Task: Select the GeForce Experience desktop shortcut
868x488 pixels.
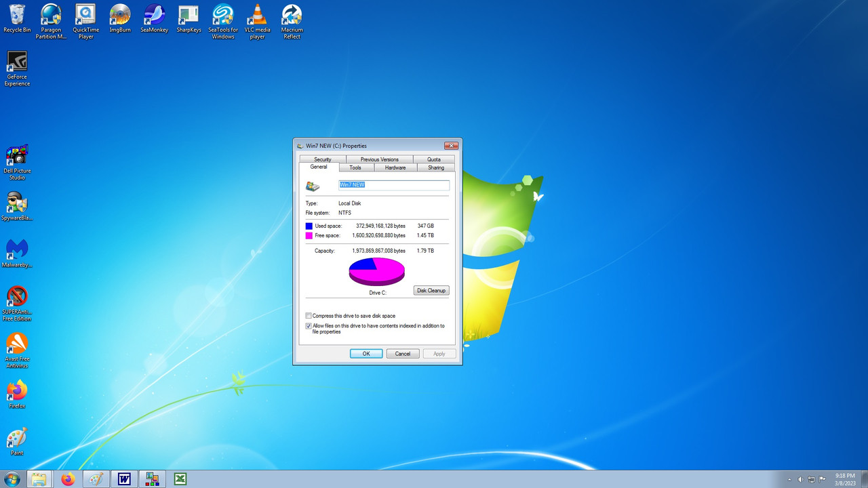Action: click(17, 68)
